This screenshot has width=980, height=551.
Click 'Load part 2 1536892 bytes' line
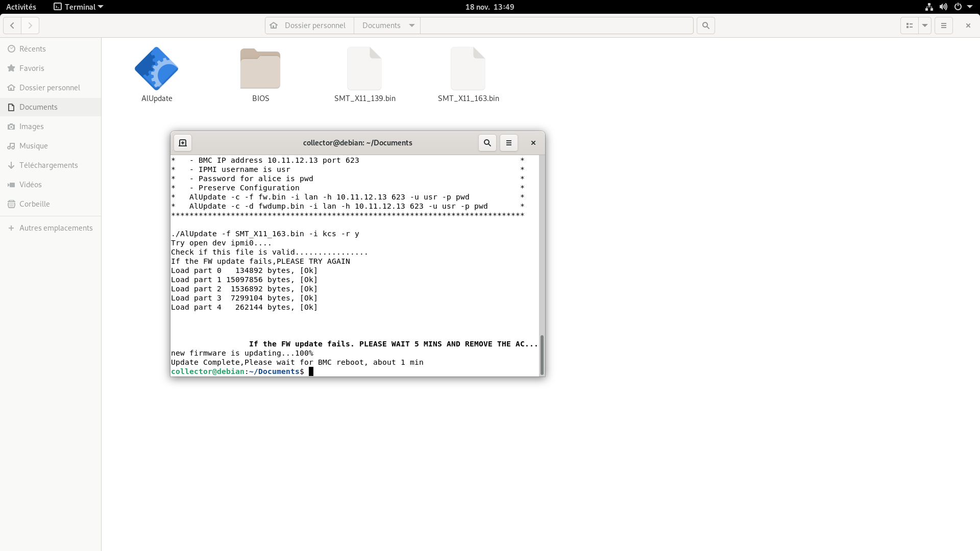tap(244, 289)
